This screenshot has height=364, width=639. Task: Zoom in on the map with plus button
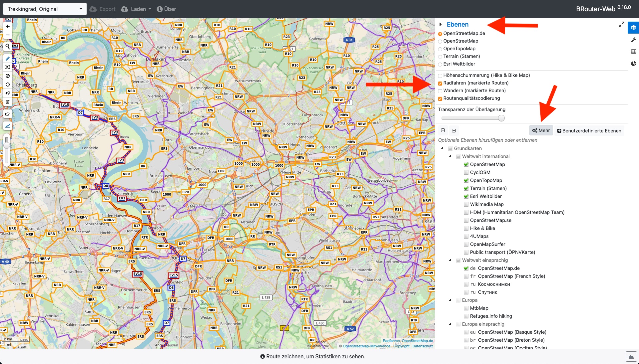pyautogui.click(x=8, y=26)
